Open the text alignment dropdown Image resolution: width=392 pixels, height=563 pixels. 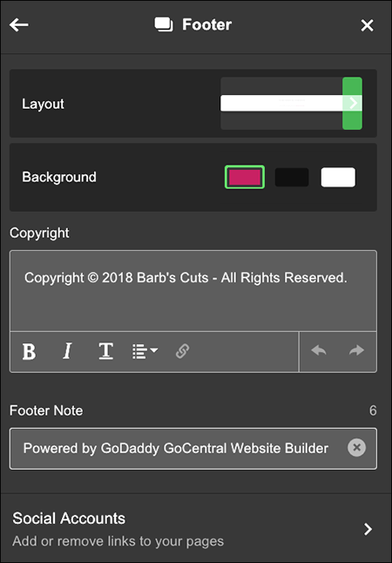145,351
